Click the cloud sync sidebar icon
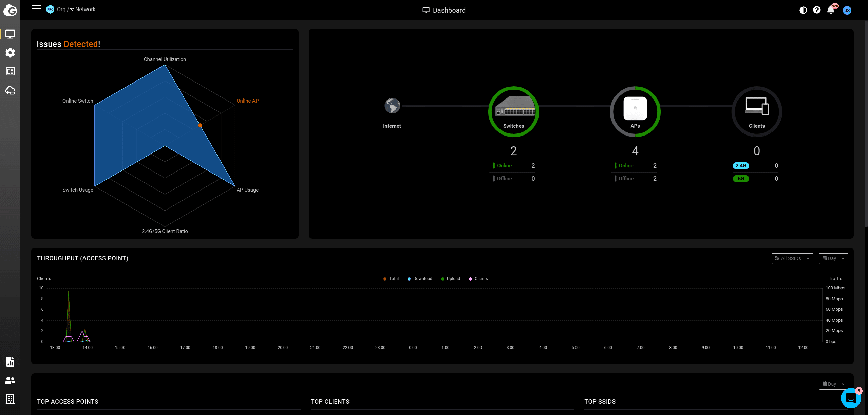Image resolution: width=868 pixels, height=415 pixels. tap(10, 90)
